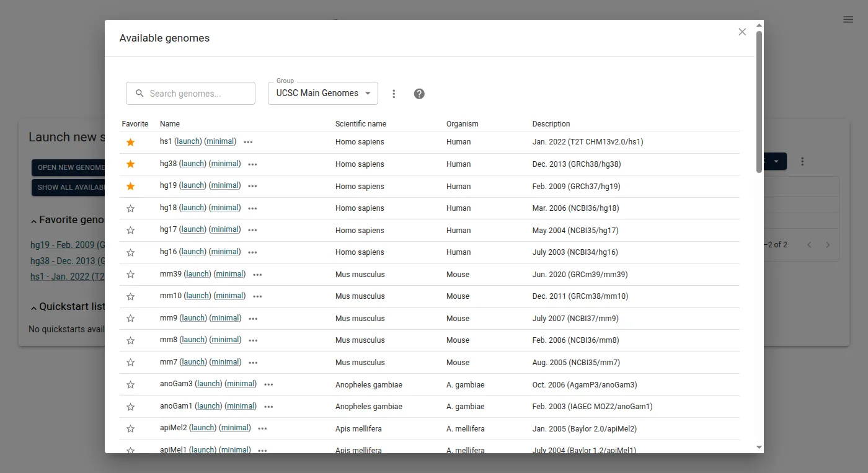The width and height of the screenshot is (868, 473).
Task: Open more options for mm9 row
Action: click(253, 319)
